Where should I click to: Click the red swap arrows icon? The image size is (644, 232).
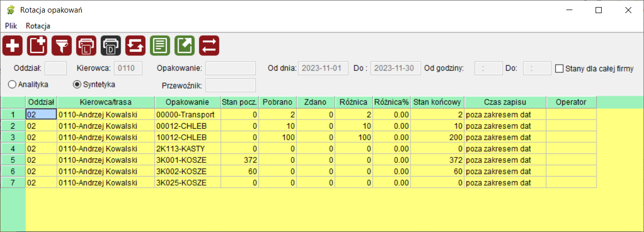pos(209,46)
